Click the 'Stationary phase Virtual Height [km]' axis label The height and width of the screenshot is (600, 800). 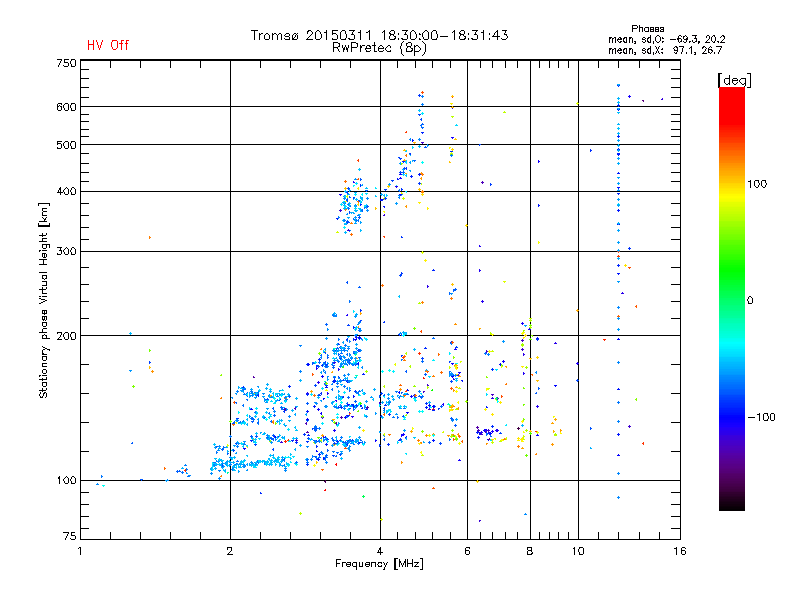[x=43, y=300]
